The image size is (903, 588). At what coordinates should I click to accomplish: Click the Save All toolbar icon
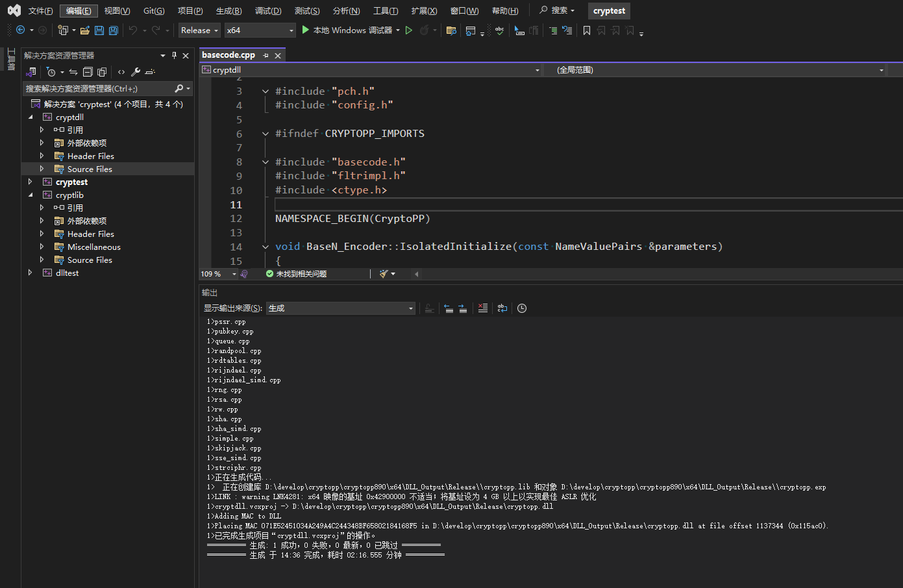click(x=114, y=31)
